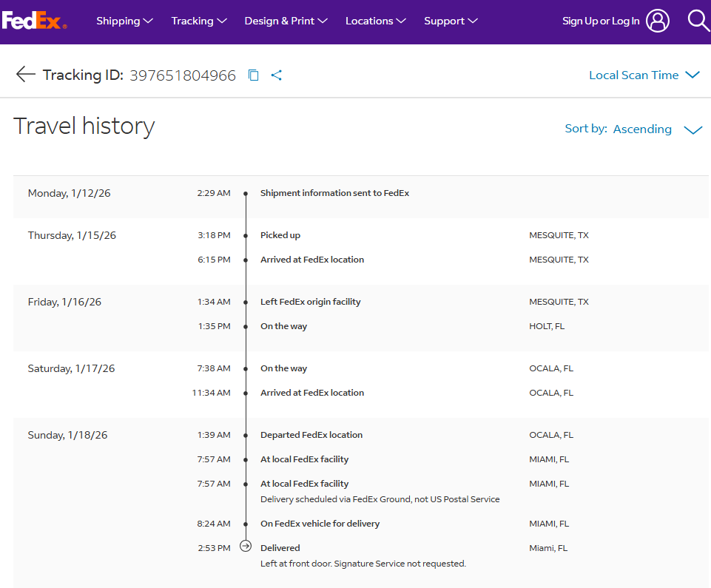Expand the Local Scan Time dropdown
Image resolution: width=711 pixels, height=588 pixels.
coord(644,75)
